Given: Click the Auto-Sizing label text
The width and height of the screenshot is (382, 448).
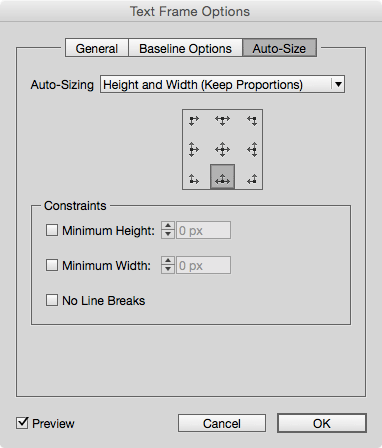Looking at the screenshot, I should pyautogui.click(x=62, y=85).
